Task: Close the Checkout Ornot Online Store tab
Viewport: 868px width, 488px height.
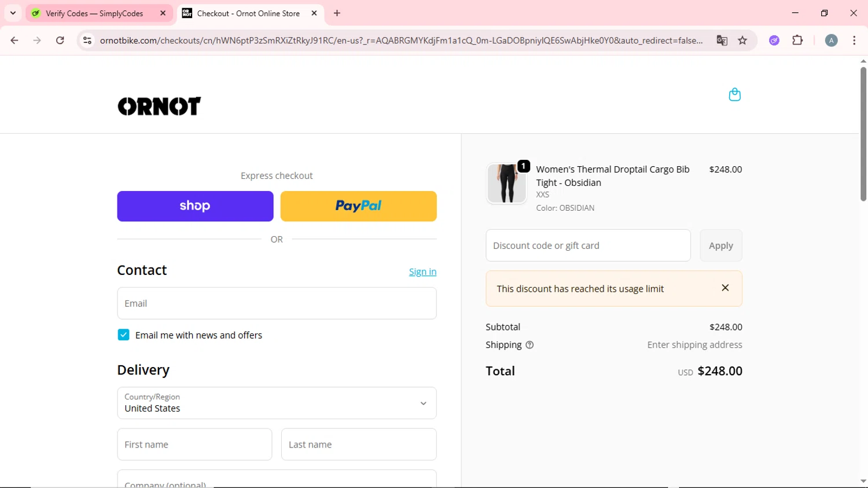Action: point(314,13)
